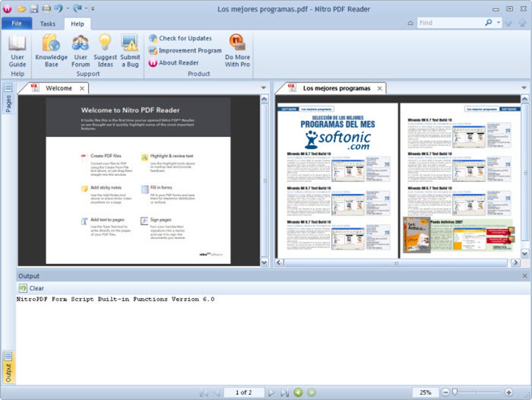The height and width of the screenshot is (400, 532).
Task: Open the Redo history dropdown arrow
Action: click(x=86, y=8)
